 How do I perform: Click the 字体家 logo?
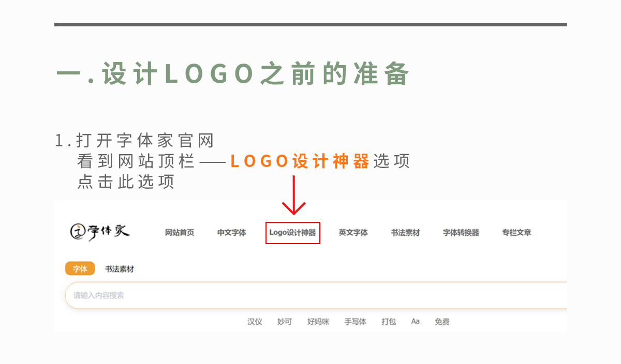point(100,233)
